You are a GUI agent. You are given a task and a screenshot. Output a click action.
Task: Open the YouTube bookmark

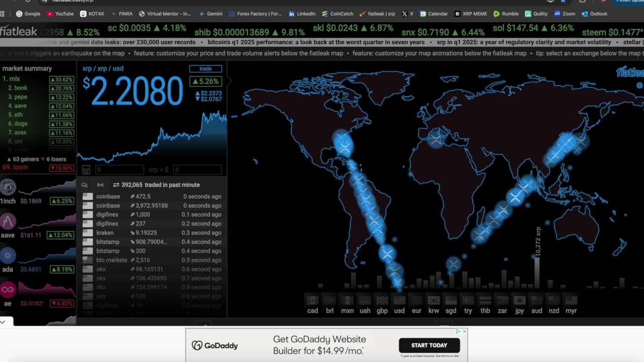point(59,14)
